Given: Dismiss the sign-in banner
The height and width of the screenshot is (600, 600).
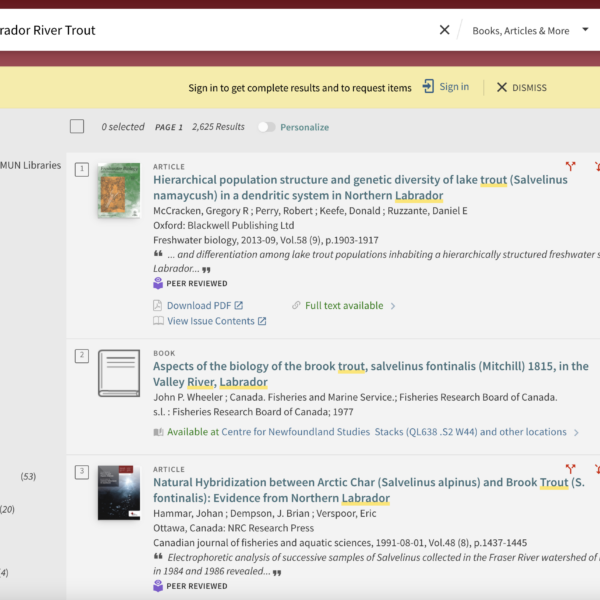Looking at the screenshot, I should [521, 87].
